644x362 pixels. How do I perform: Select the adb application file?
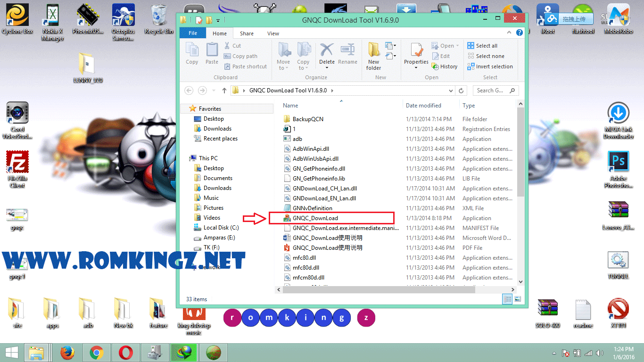(x=297, y=139)
